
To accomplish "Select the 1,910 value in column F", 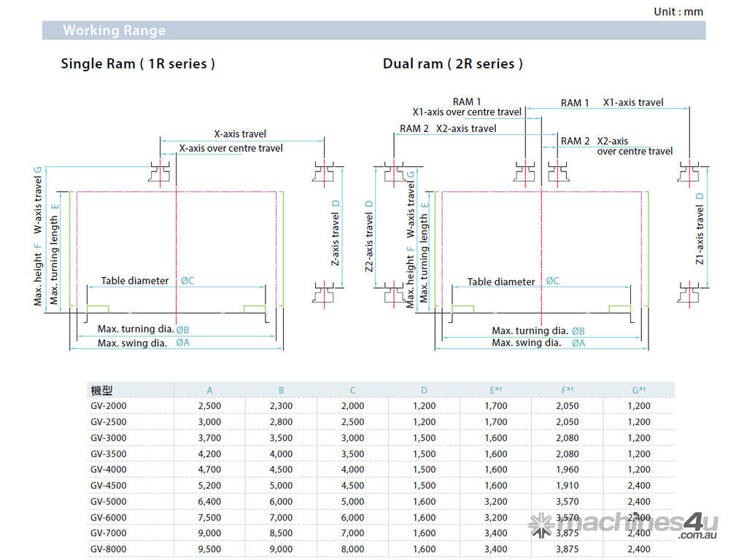I will [x=568, y=486].
